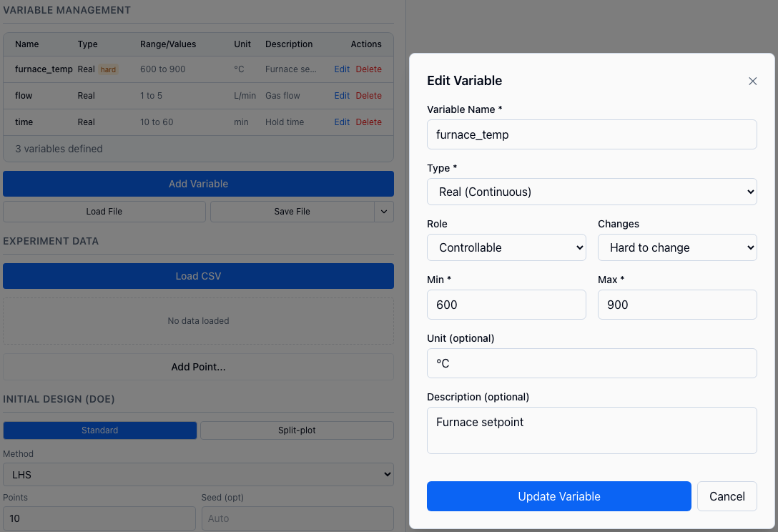Open the Role dropdown showing Controllable

point(506,247)
